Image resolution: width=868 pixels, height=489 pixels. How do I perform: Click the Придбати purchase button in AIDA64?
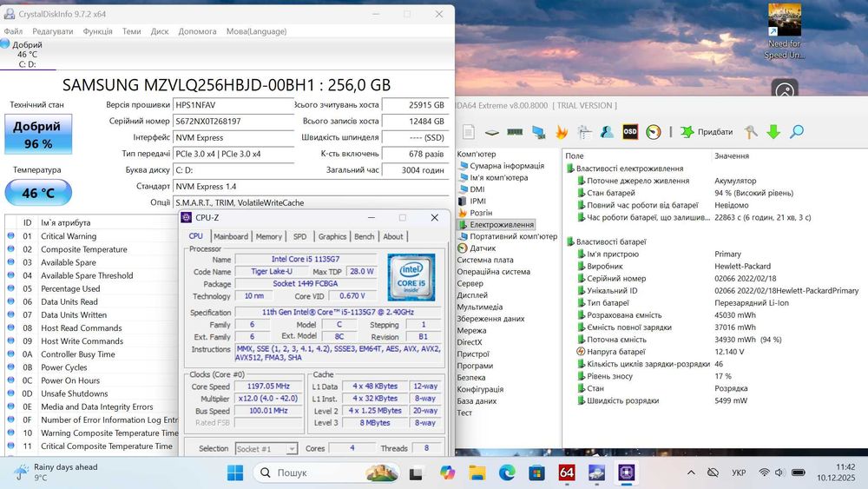coord(707,132)
